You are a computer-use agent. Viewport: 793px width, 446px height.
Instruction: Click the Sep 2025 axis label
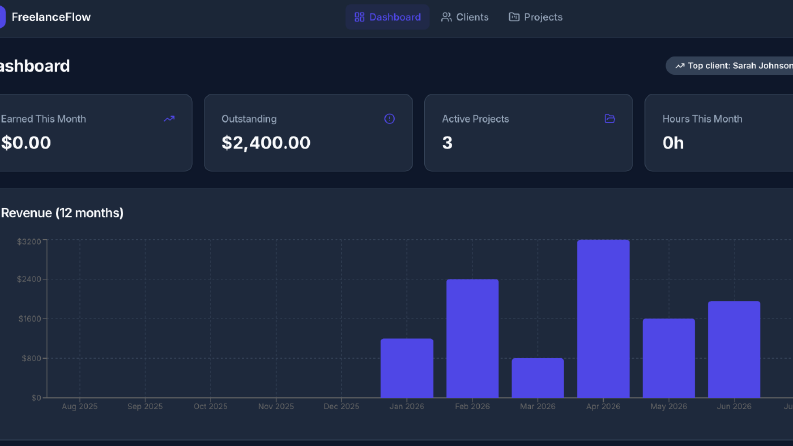145,407
